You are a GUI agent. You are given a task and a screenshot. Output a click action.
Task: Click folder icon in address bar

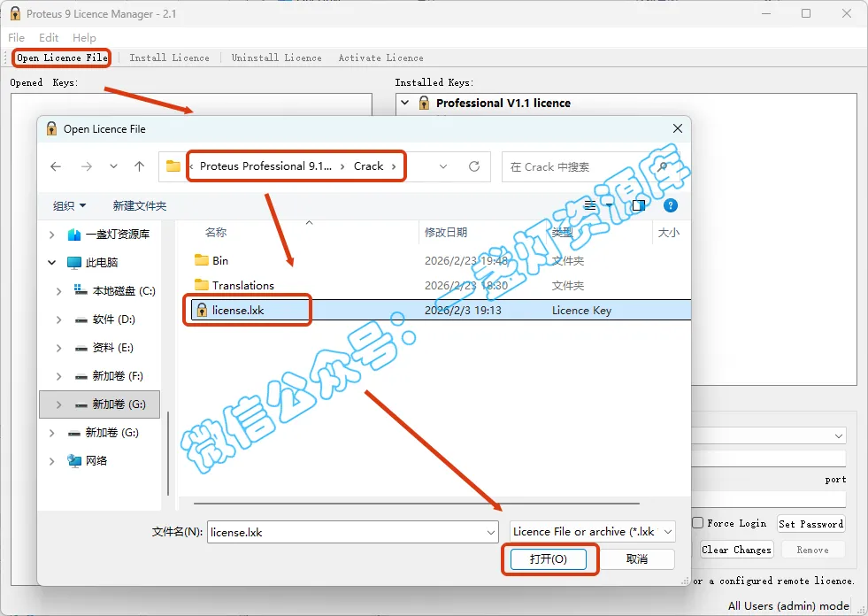[x=173, y=166]
